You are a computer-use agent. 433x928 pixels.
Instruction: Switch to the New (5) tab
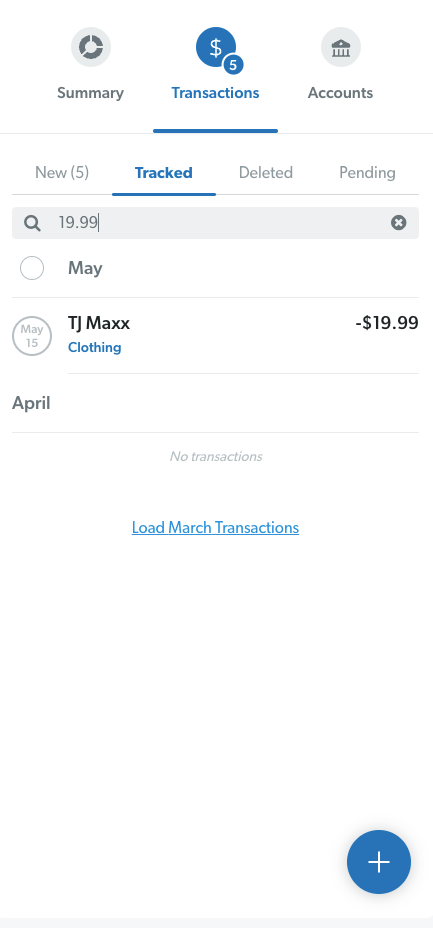click(62, 173)
